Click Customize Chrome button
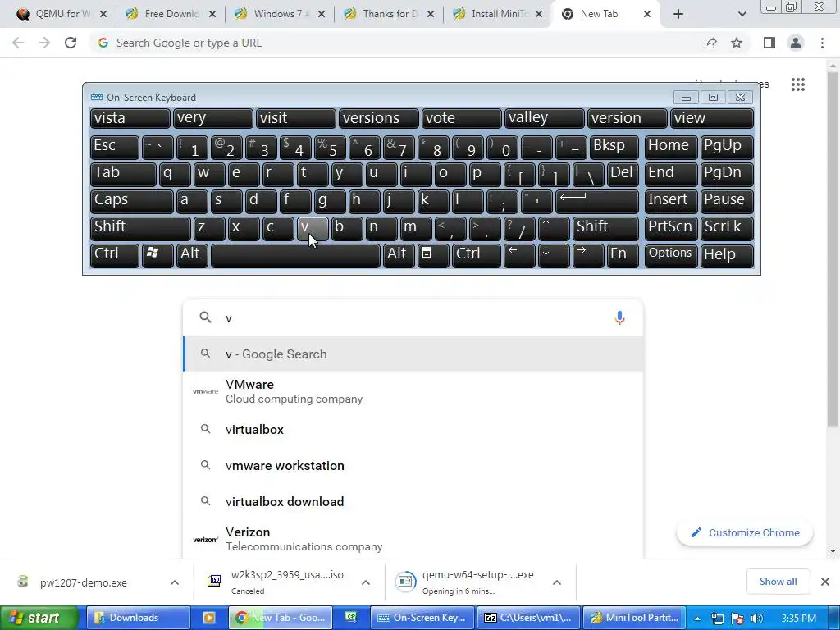This screenshot has height=630, width=840. point(745,533)
